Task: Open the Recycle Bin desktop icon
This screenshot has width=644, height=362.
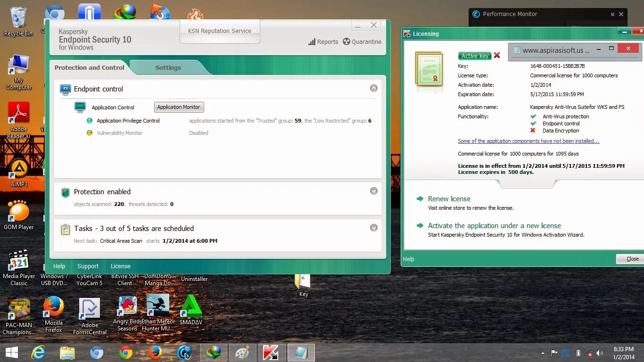Action: [x=18, y=22]
